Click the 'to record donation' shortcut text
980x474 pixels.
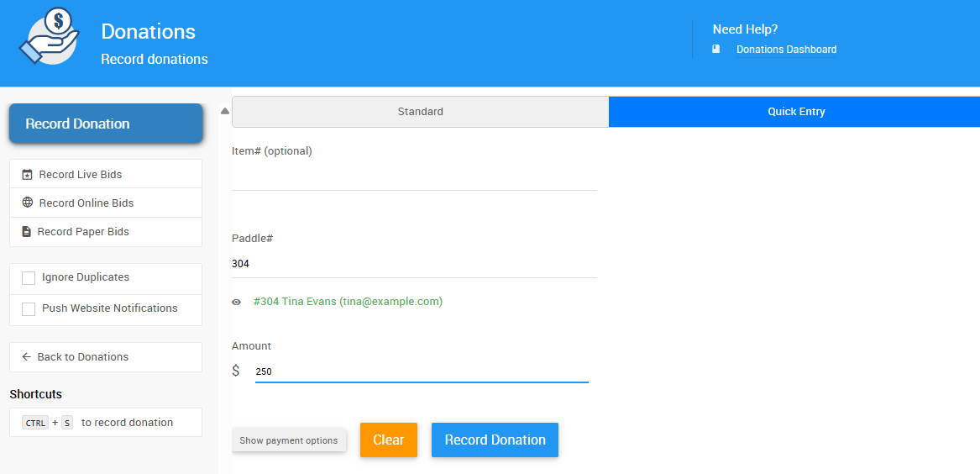128,423
